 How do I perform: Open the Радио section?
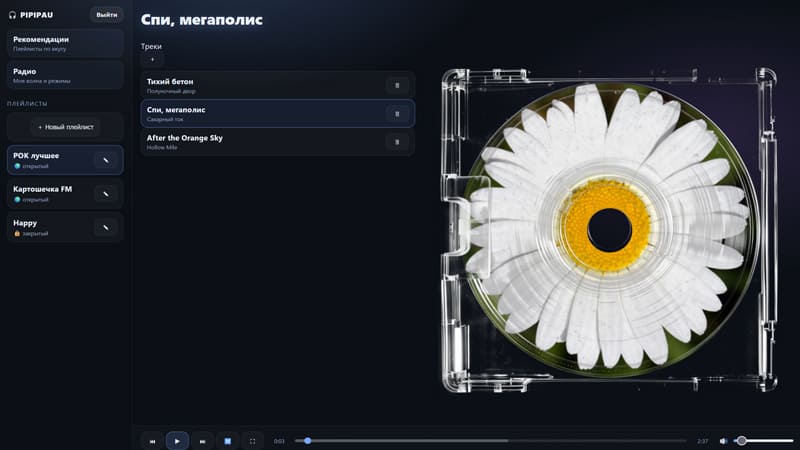click(x=66, y=75)
